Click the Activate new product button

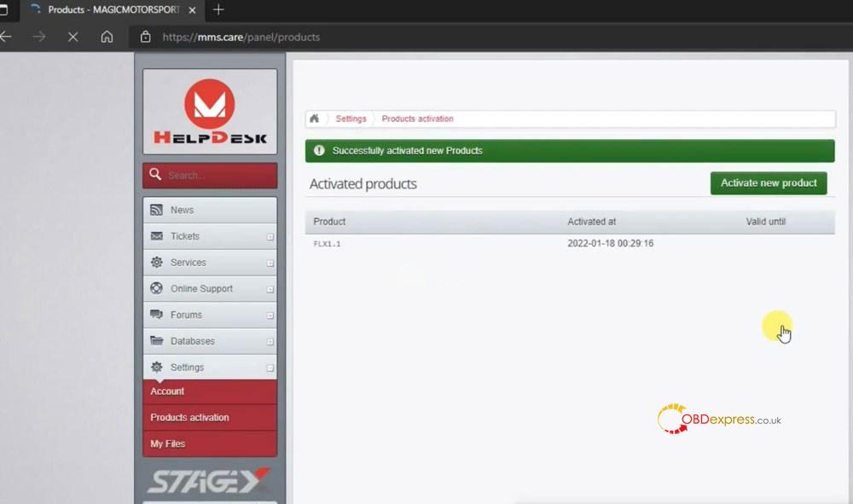click(x=768, y=182)
